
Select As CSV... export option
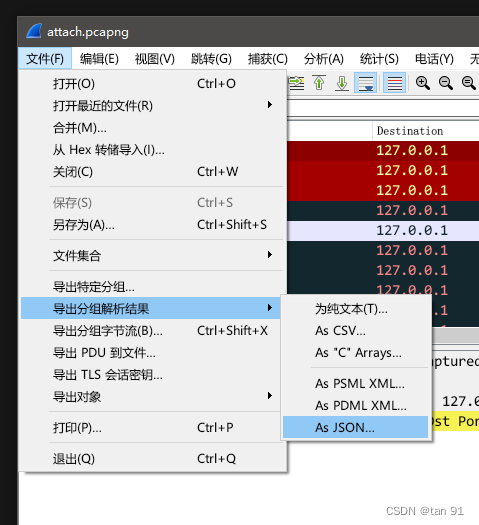[x=355, y=331]
